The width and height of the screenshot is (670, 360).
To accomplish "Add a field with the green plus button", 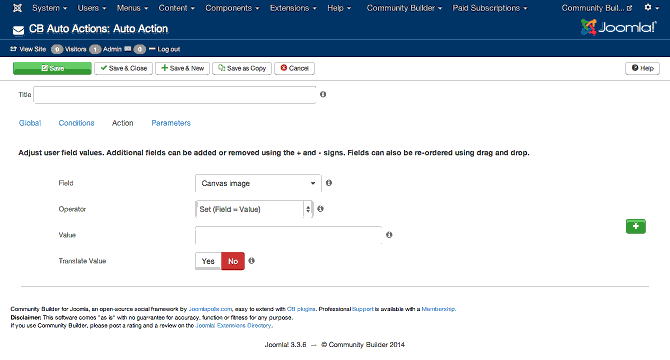I will (x=635, y=226).
